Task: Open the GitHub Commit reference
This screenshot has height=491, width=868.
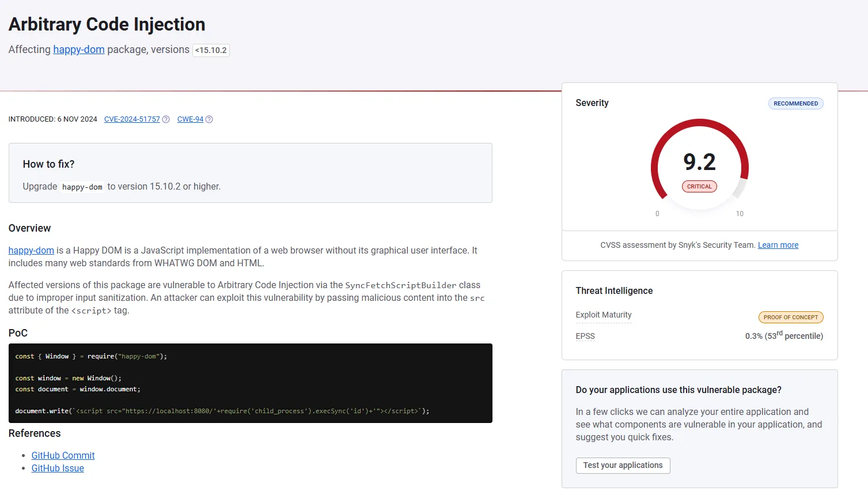Action: click(63, 455)
